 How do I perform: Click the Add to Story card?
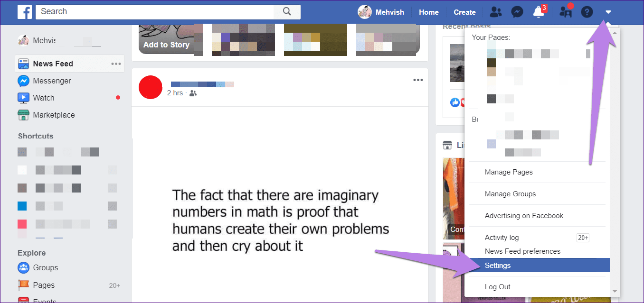(x=166, y=39)
